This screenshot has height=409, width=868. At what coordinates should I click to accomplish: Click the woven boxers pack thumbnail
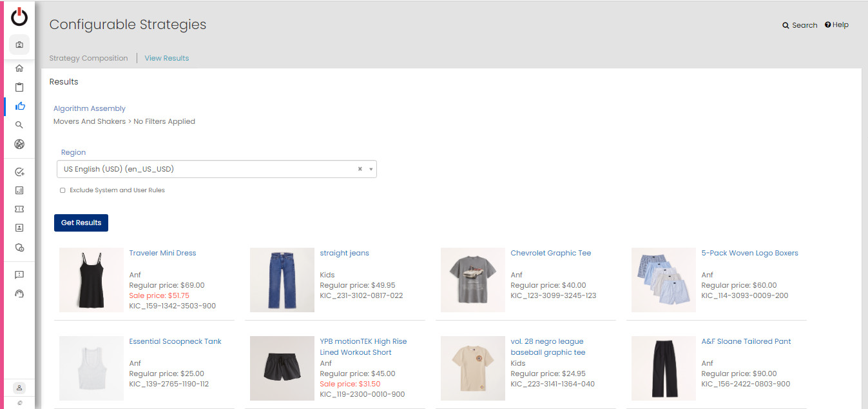tap(664, 280)
